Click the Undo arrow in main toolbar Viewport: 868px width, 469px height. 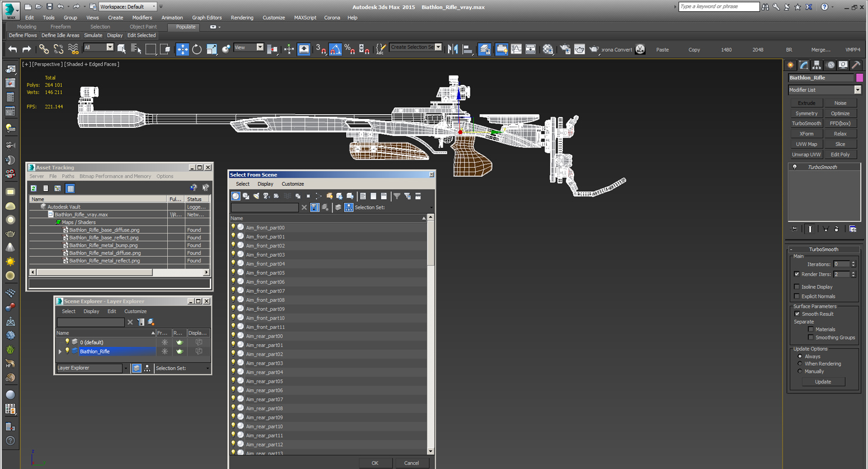[12, 49]
